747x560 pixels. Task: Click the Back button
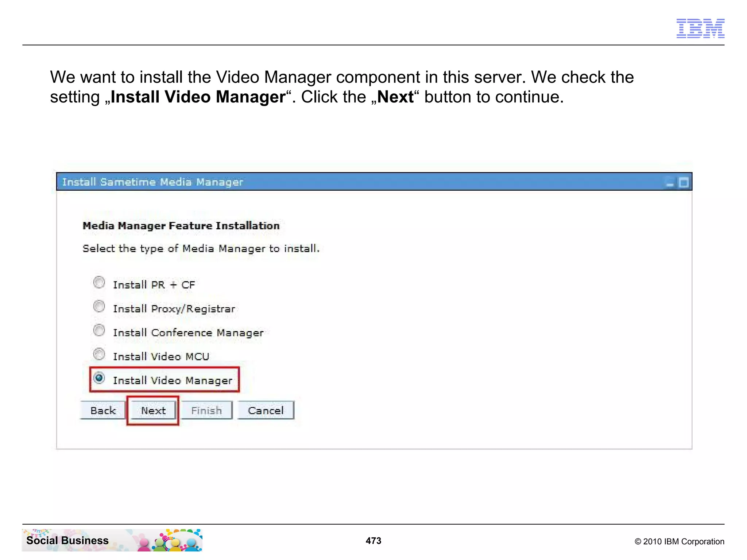coord(103,411)
